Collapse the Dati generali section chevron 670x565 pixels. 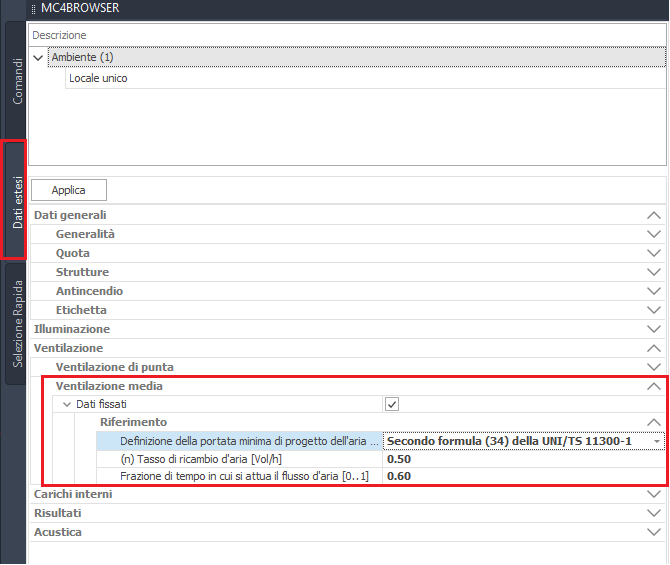(x=654, y=215)
